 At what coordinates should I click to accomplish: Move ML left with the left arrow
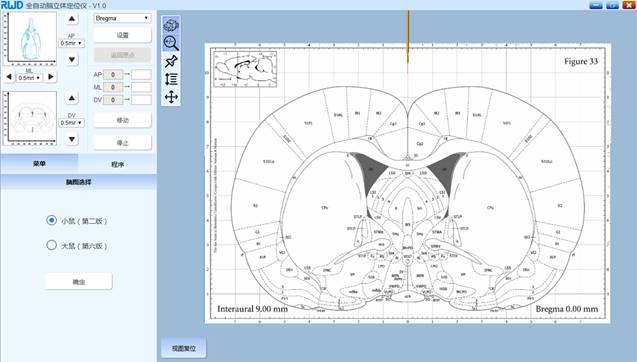[x=9, y=76]
